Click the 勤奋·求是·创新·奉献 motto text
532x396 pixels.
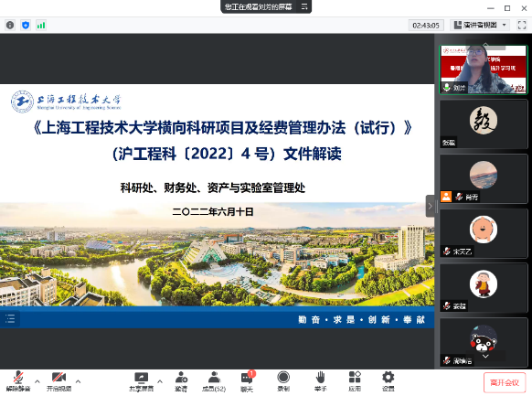click(x=361, y=320)
